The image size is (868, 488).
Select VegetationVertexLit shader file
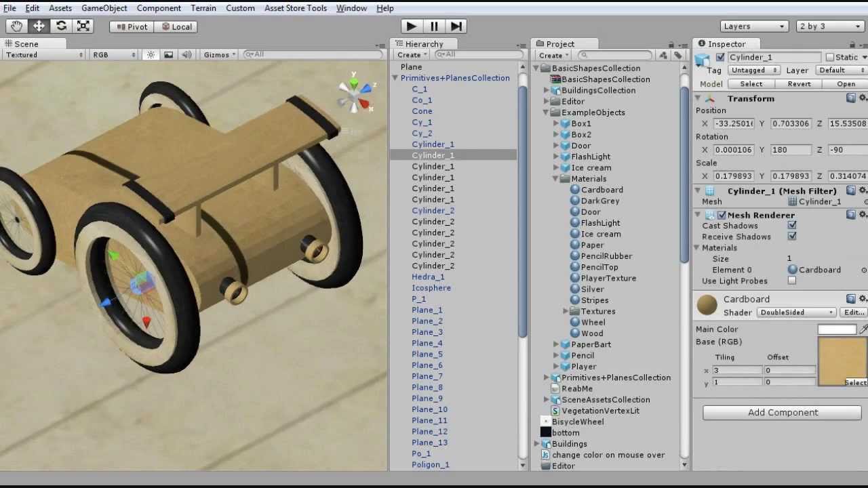(x=595, y=411)
